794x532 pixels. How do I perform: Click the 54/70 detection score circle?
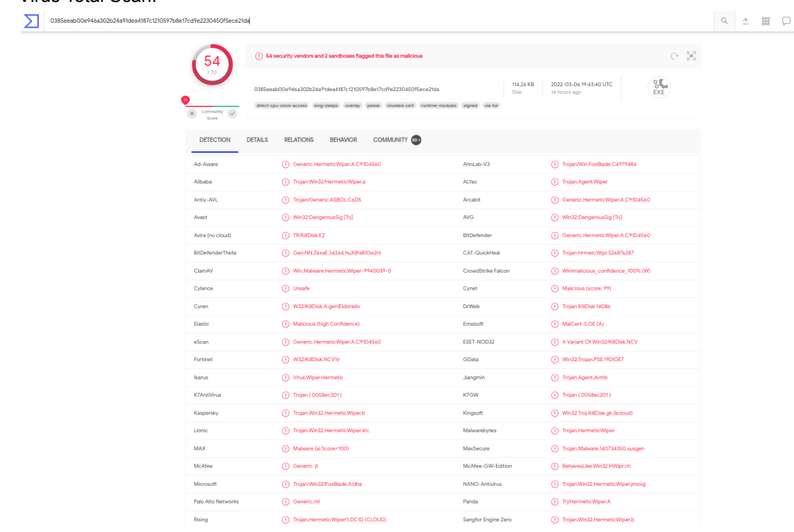[x=212, y=64]
